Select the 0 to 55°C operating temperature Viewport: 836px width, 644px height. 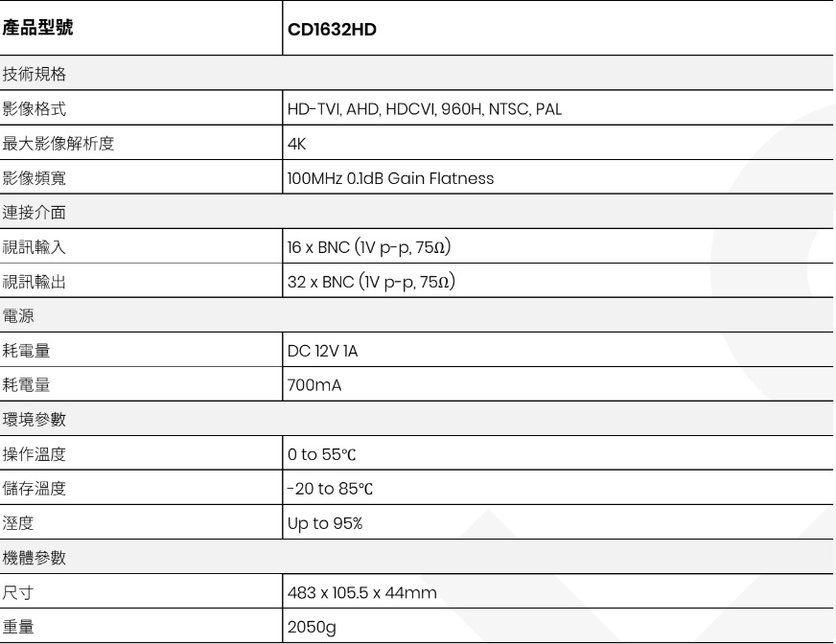point(321,454)
